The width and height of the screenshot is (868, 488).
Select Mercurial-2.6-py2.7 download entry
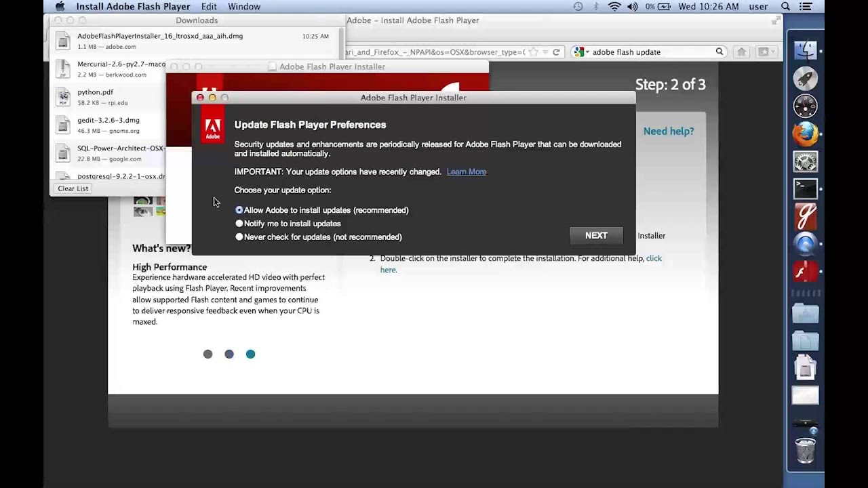point(108,69)
